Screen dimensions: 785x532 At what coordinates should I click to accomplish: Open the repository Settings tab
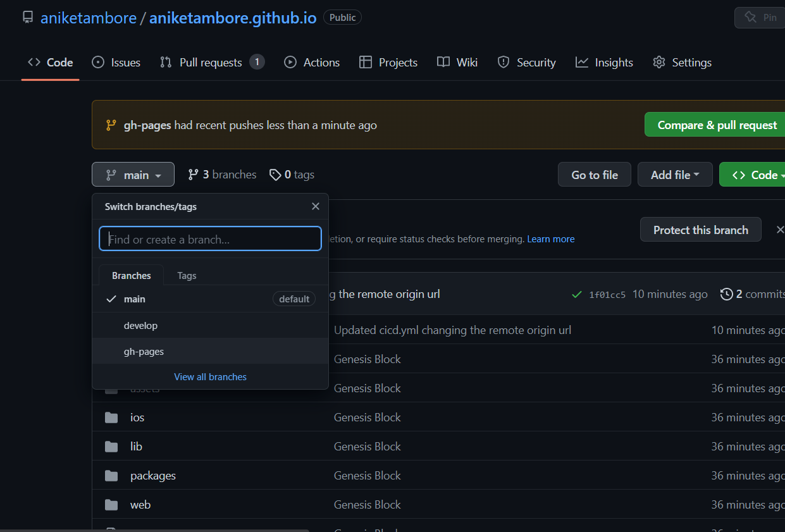(x=682, y=62)
